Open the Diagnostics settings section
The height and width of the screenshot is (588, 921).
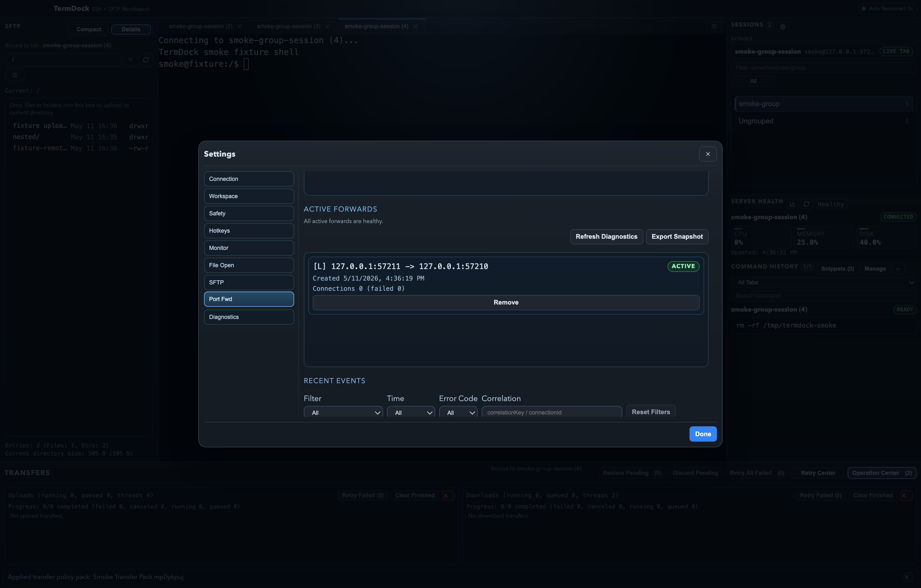tap(249, 317)
